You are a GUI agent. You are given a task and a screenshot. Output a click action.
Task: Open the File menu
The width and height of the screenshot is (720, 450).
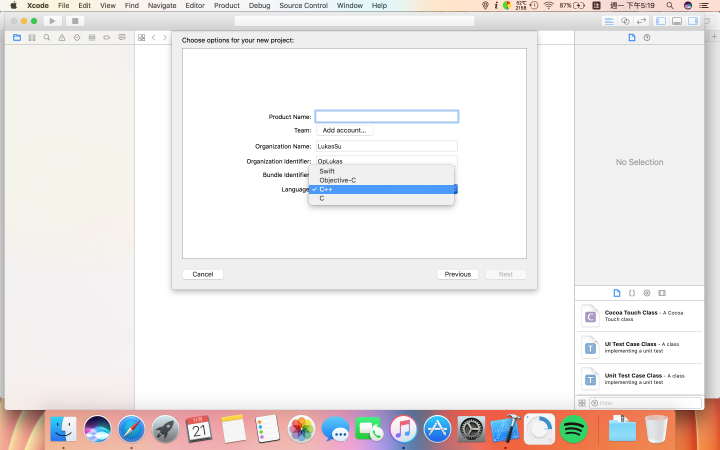[x=63, y=6]
